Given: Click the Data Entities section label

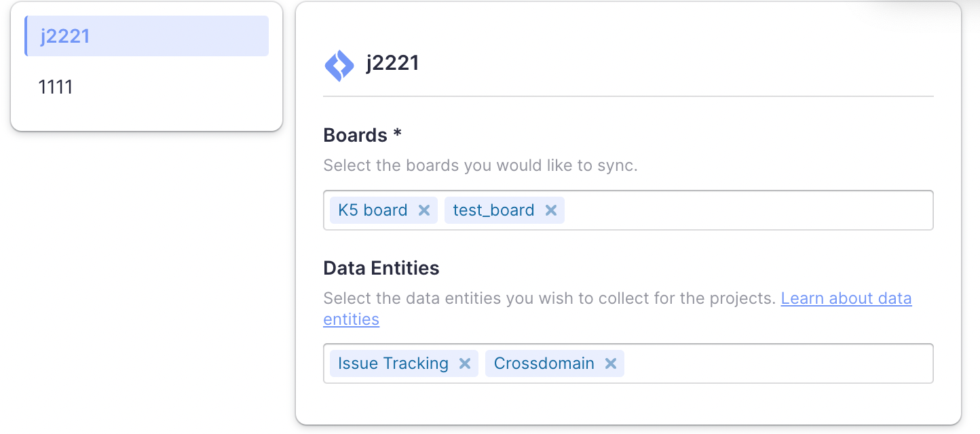Looking at the screenshot, I should 381,267.
